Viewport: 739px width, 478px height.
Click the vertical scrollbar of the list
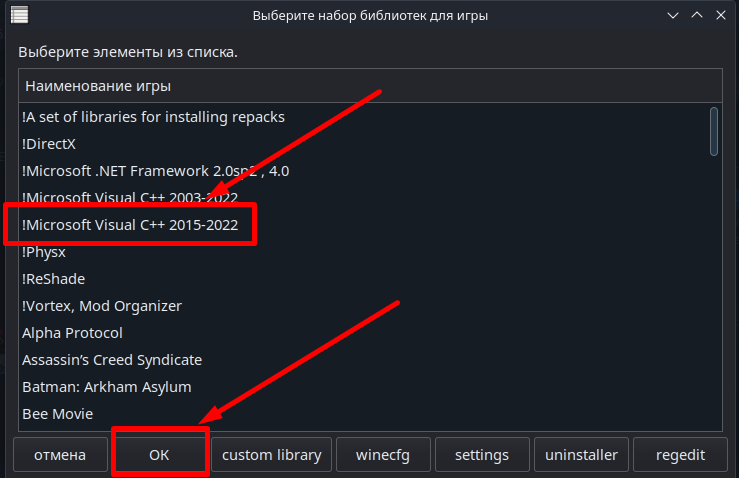tap(714, 132)
